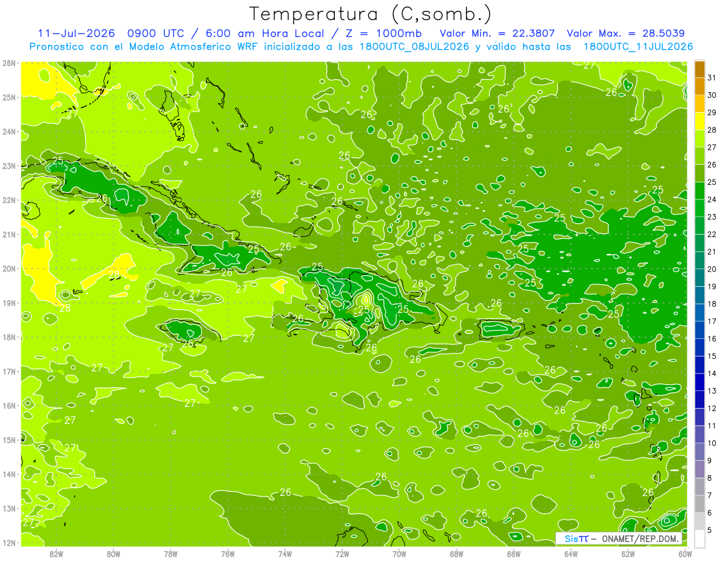This screenshot has height=562, width=728.
Task: Click the 22N latitude axis label
Action: tap(9, 199)
